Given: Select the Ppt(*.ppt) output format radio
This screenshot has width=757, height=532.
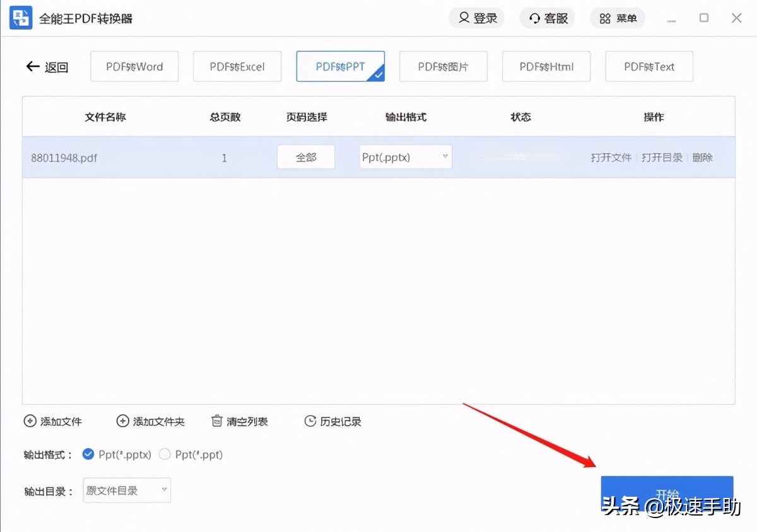Looking at the screenshot, I should pos(164,454).
